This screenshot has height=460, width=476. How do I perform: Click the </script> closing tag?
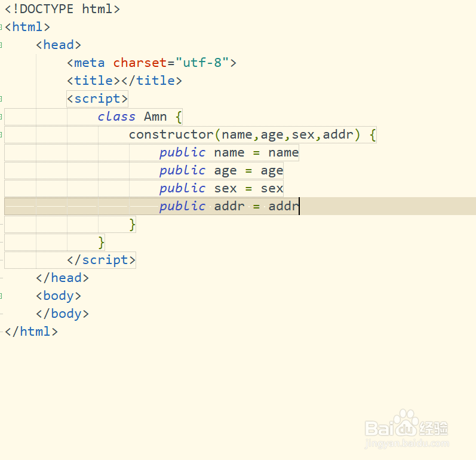click(x=102, y=260)
